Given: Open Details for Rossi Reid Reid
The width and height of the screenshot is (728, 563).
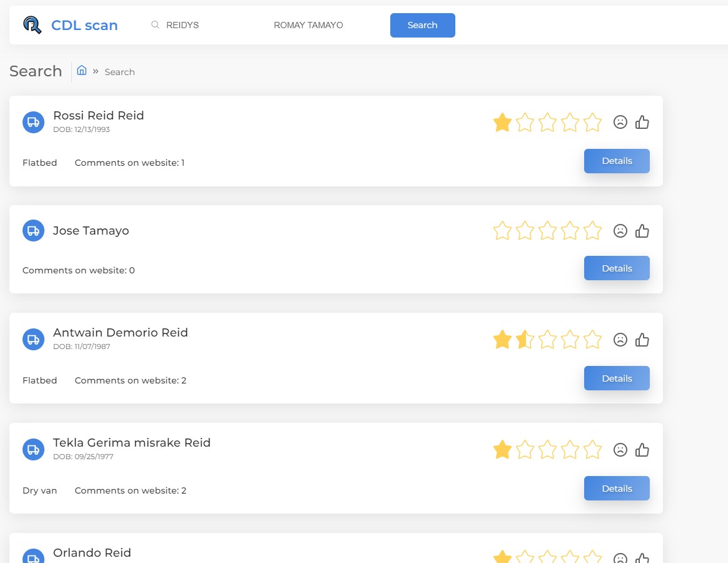Looking at the screenshot, I should coord(617,161).
